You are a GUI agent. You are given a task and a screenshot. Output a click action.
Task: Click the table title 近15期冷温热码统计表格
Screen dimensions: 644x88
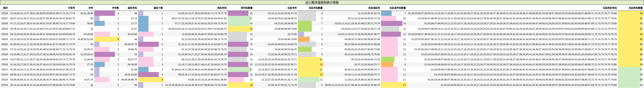(322, 3)
